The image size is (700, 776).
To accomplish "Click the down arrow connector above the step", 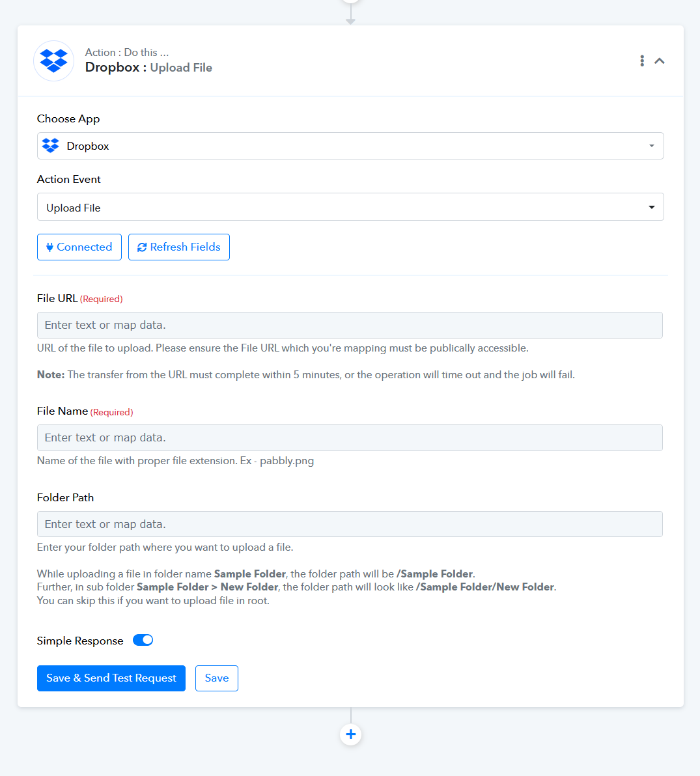I will tap(350, 18).
